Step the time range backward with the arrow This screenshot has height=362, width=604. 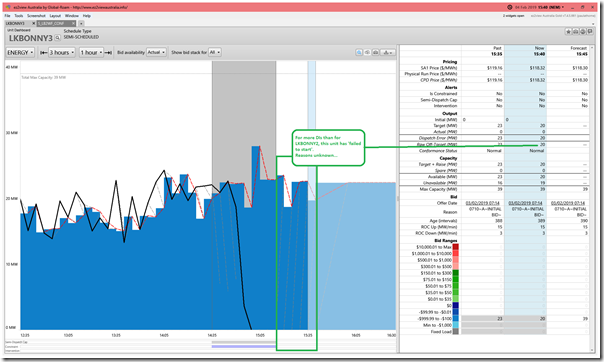tap(44, 52)
